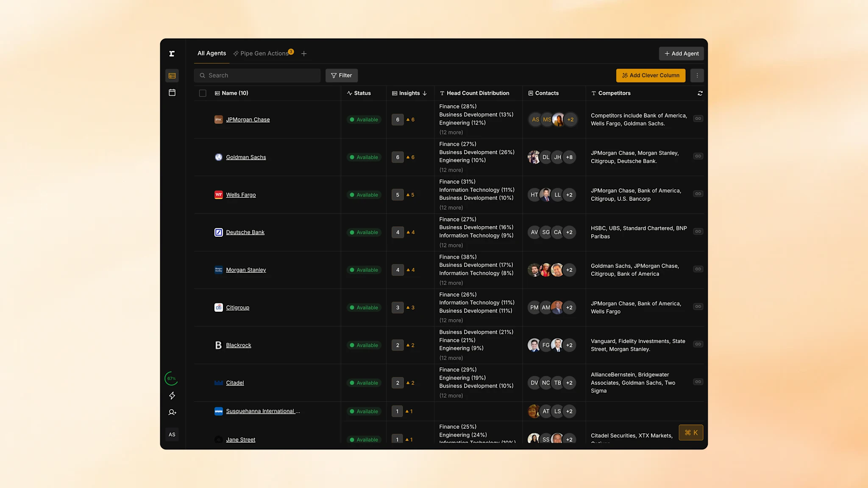The width and height of the screenshot is (868, 488).
Task: Click the refresh icon in table header
Action: click(x=700, y=93)
